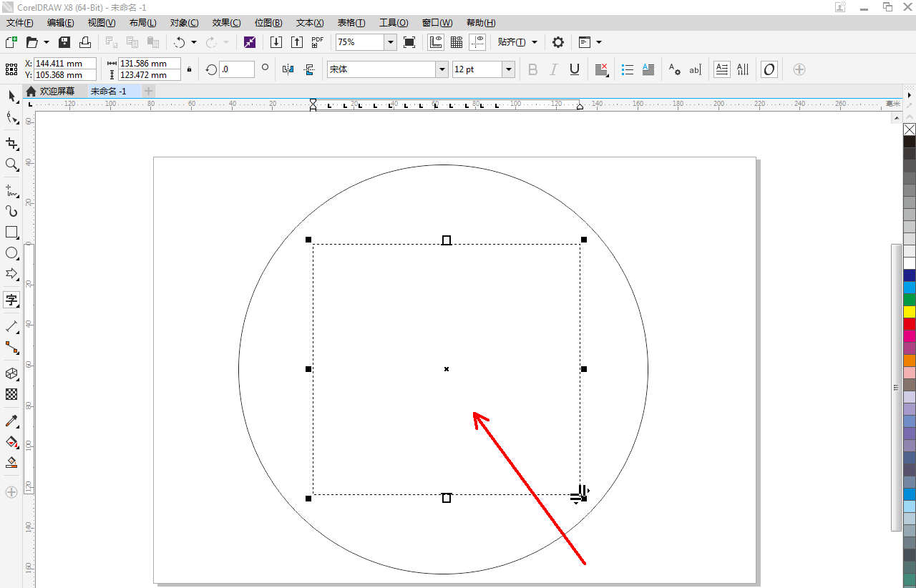
Task: Open the Options gear icon
Action: tap(558, 42)
